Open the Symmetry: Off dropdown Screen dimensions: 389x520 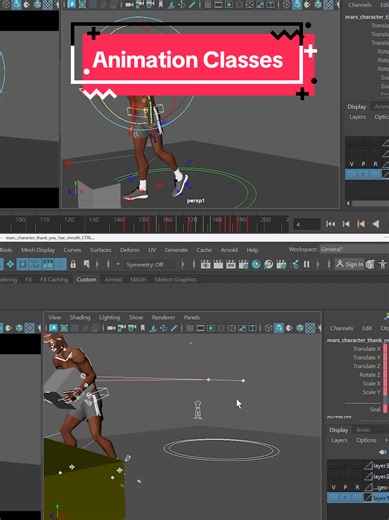pyautogui.click(x=150, y=265)
